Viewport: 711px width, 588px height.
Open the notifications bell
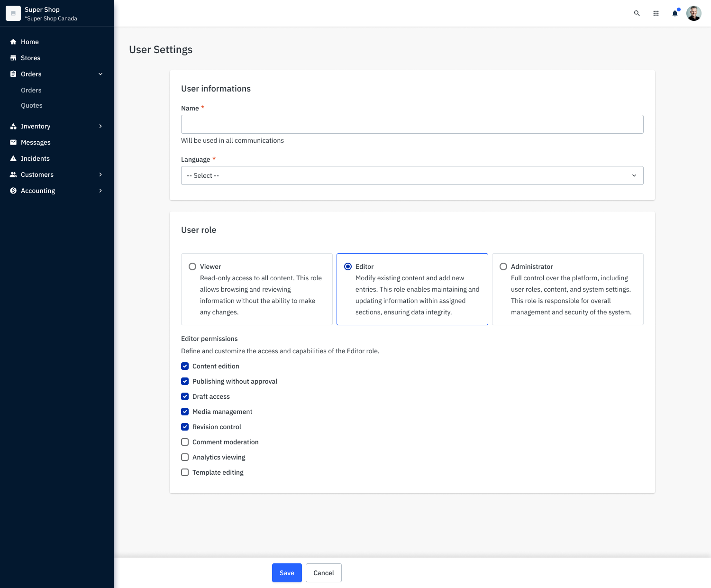[x=675, y=13]
